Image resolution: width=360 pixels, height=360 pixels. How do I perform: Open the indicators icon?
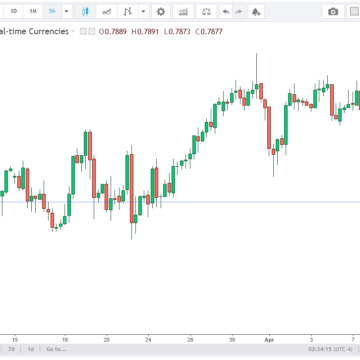tap(183, 12)
